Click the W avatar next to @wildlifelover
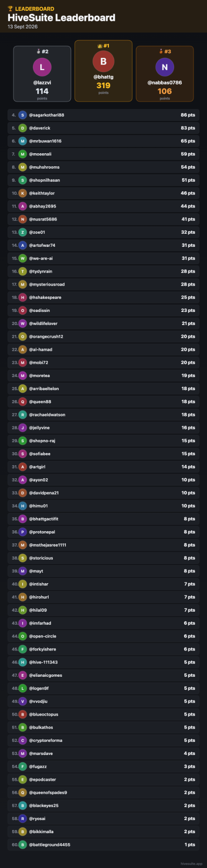 [23, 323]
